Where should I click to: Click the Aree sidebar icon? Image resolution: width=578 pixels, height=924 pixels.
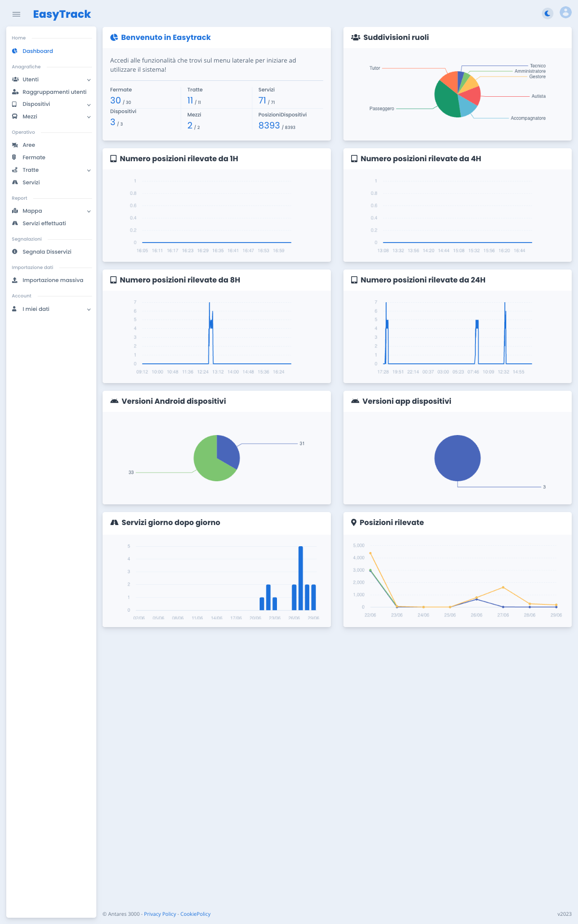(x=15, y=145)
